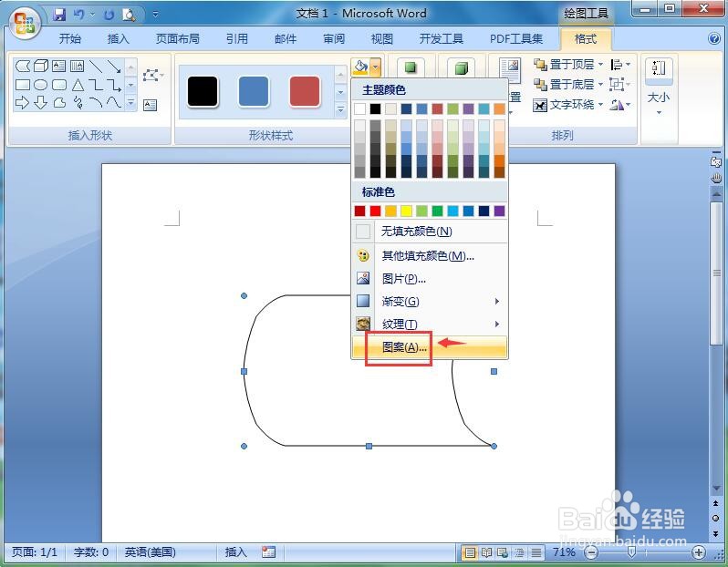Apply the black shape style swatch

point(203,92)
